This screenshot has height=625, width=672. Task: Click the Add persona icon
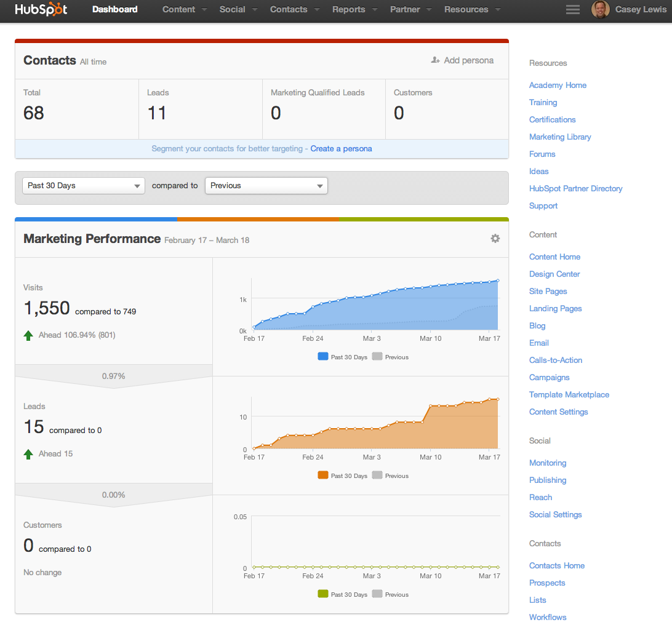(x=436, y=60)
